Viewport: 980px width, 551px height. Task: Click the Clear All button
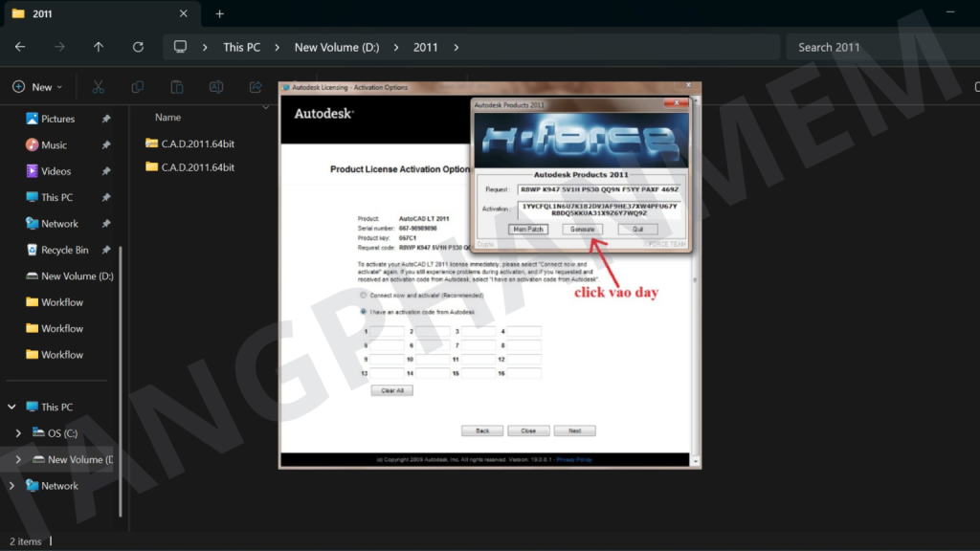coord(392,390)
